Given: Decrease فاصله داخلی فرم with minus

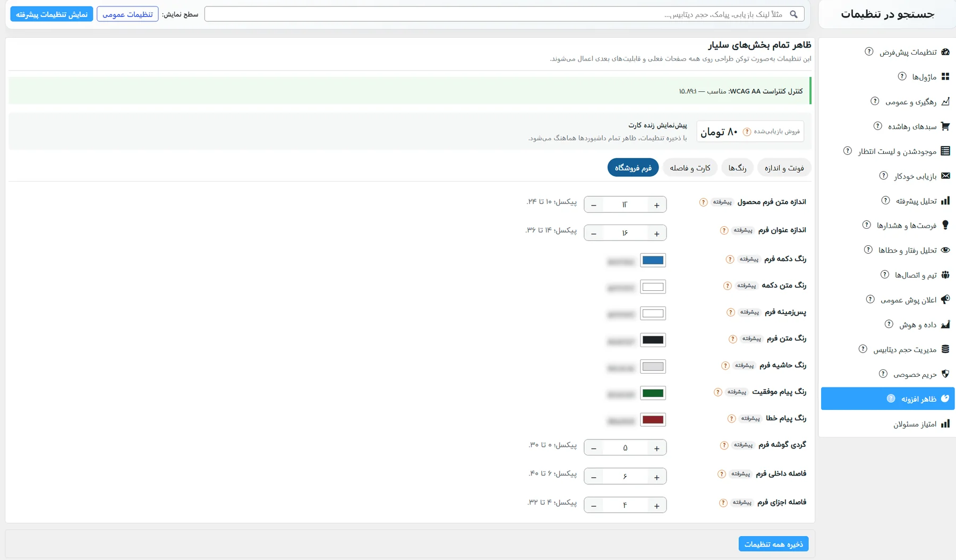Looking at the screenshot, I should tap(594, 477).
